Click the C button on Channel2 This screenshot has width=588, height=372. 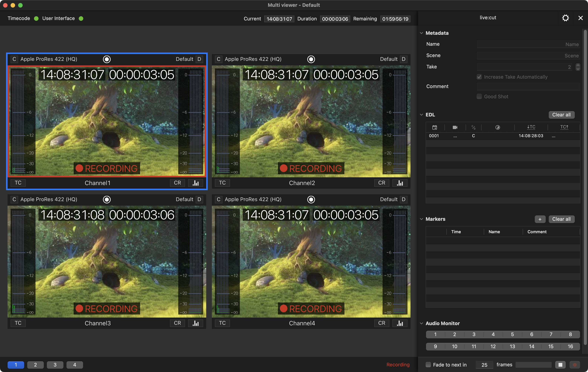218,59
